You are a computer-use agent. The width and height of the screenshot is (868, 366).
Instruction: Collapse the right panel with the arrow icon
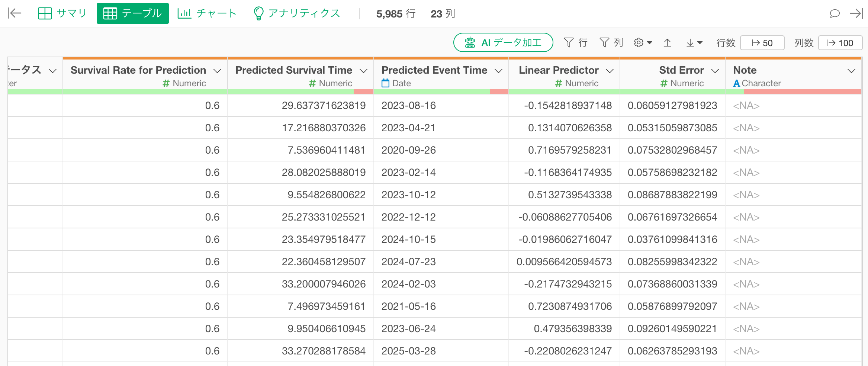point(856,14)
